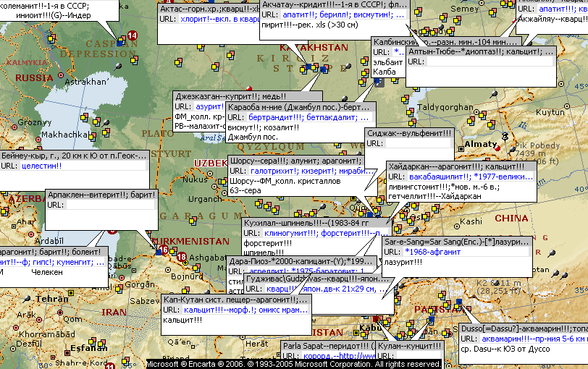Open the целестин!! URL link
588x369 pixels.
(x=42, y=166)
